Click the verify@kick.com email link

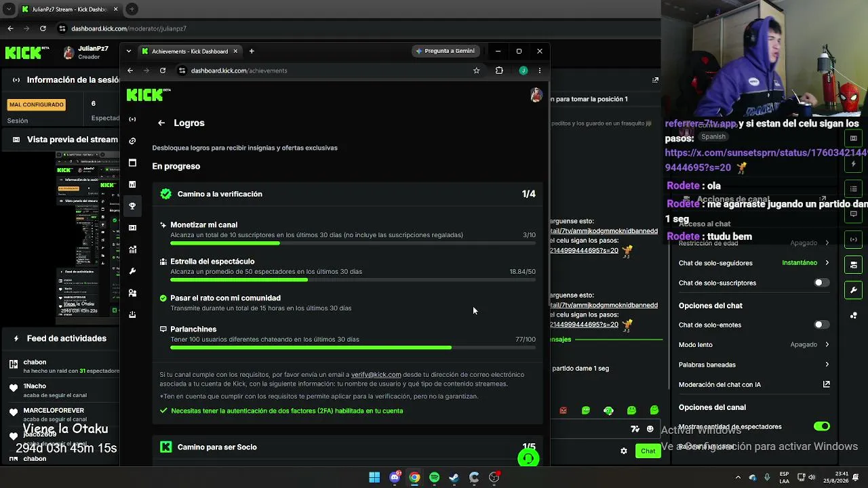point(376,375)
